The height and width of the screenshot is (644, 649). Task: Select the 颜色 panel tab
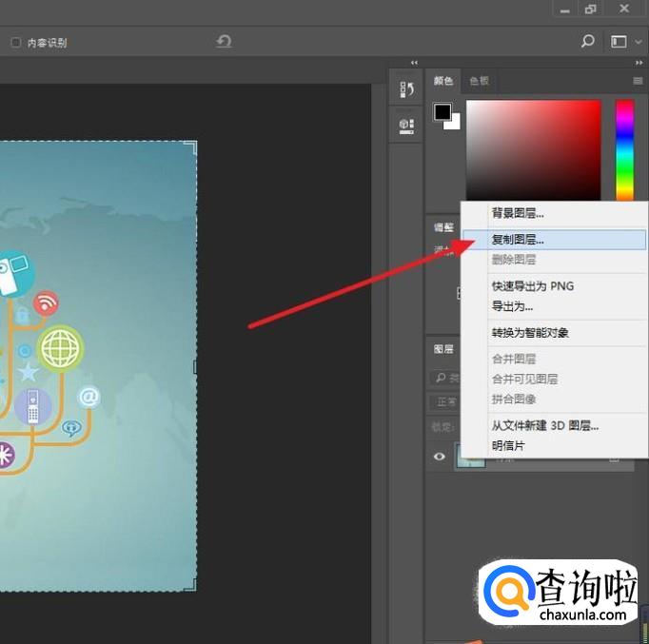[442, 81]
